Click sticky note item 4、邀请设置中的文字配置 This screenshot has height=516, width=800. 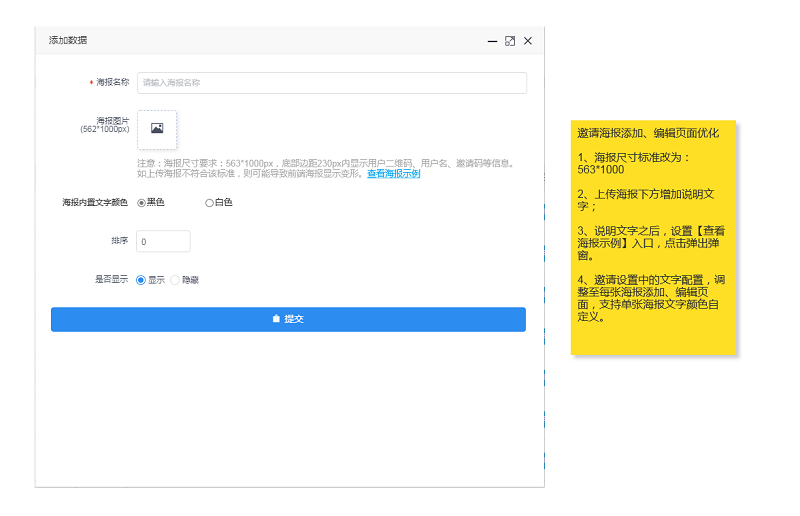(x=651, y=298)
